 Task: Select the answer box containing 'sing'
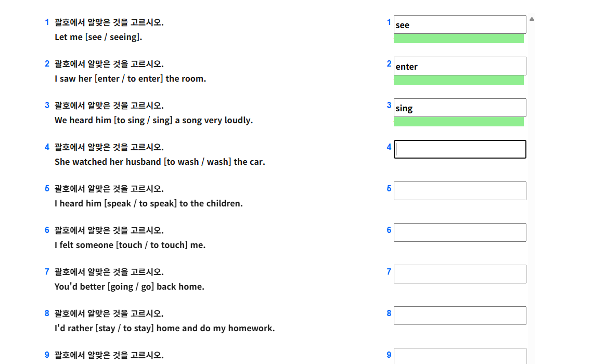[460, 108]
